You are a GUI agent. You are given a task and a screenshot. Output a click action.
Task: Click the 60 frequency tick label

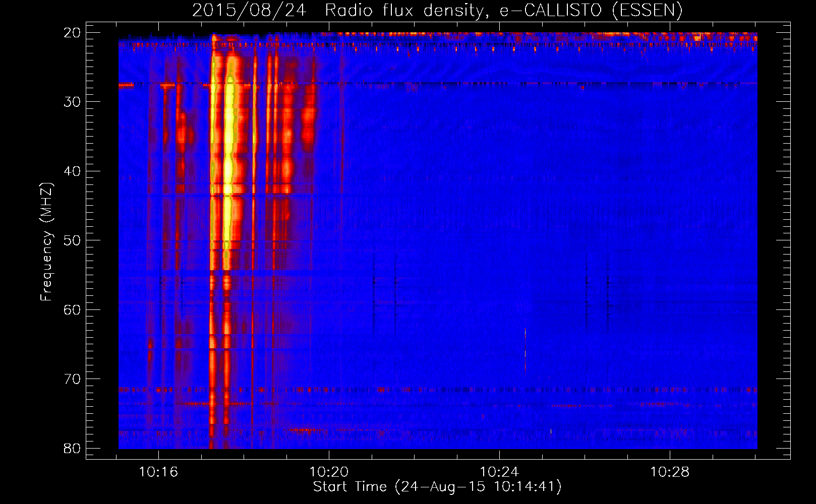72,309
